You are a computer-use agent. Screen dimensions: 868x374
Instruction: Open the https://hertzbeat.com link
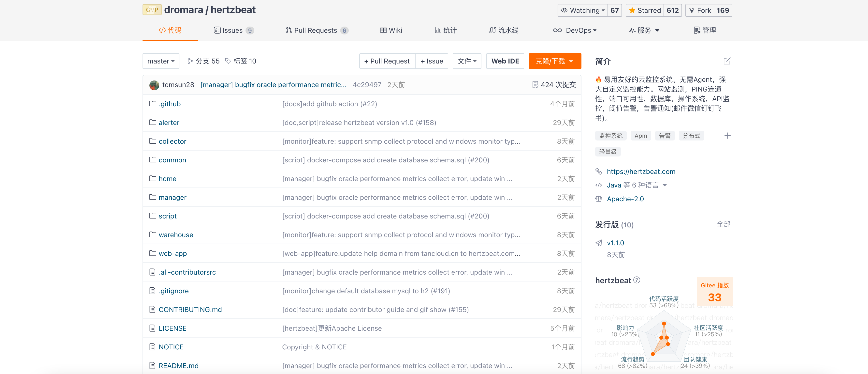pyautogui.click(x=641, y=172)
